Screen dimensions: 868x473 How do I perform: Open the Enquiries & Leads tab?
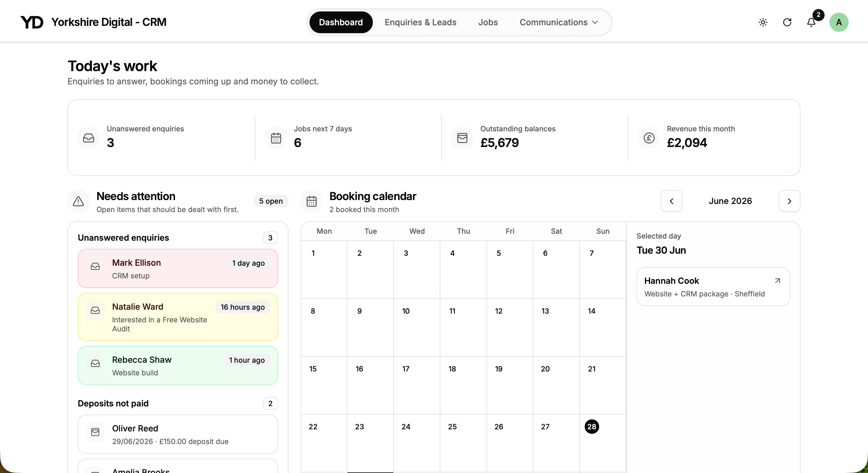coord(420,22)
